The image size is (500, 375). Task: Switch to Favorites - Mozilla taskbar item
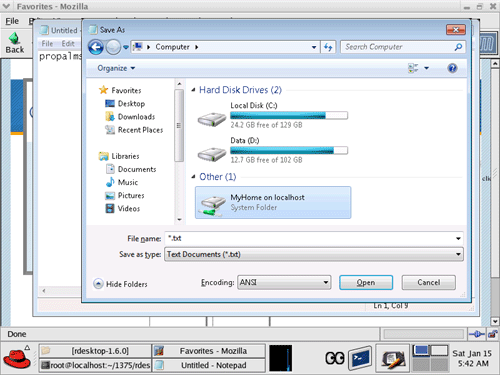click(x=209, y=351)
